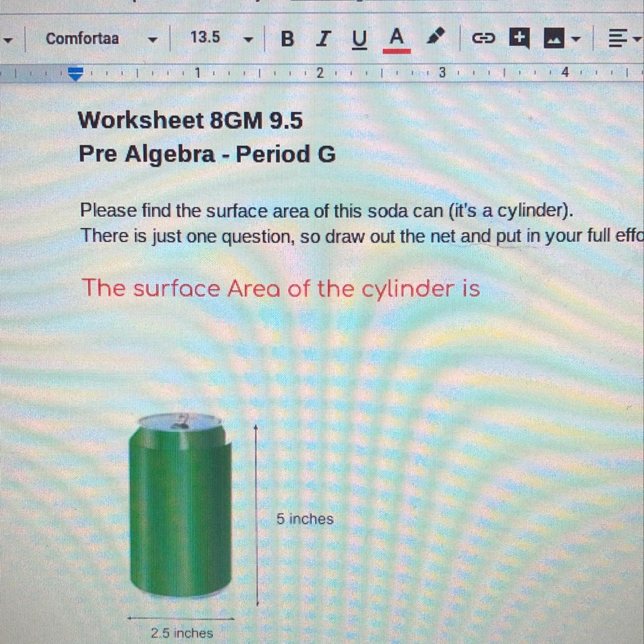Add a comment with the plus icon
The image size is (644, 644).
[x=518, y=38]
